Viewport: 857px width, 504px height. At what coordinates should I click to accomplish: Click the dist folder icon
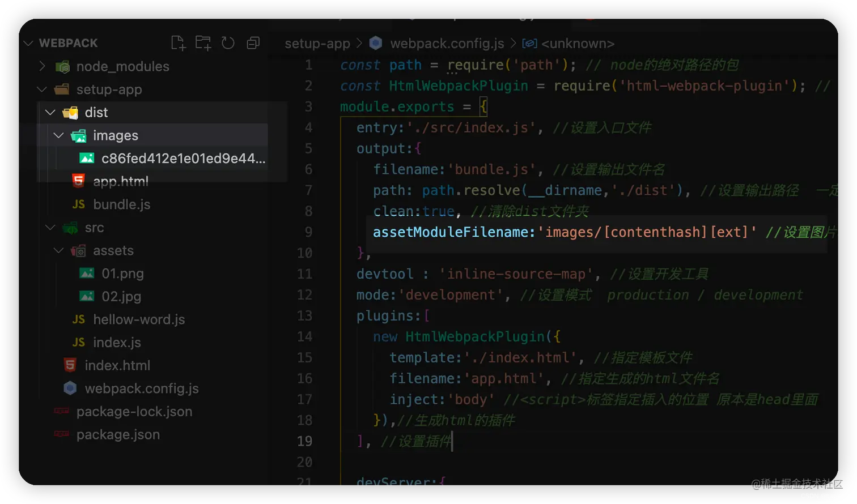pos(71,113)
